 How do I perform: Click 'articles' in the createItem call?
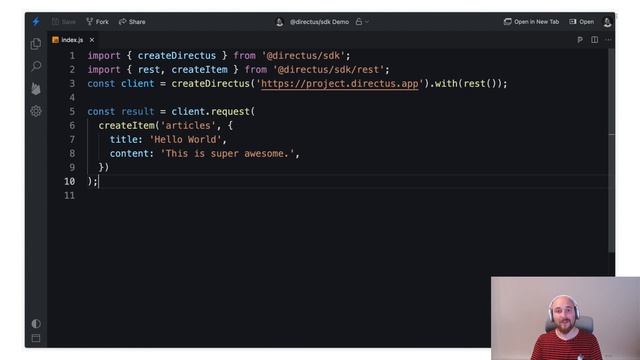click(x=188, y=126)
